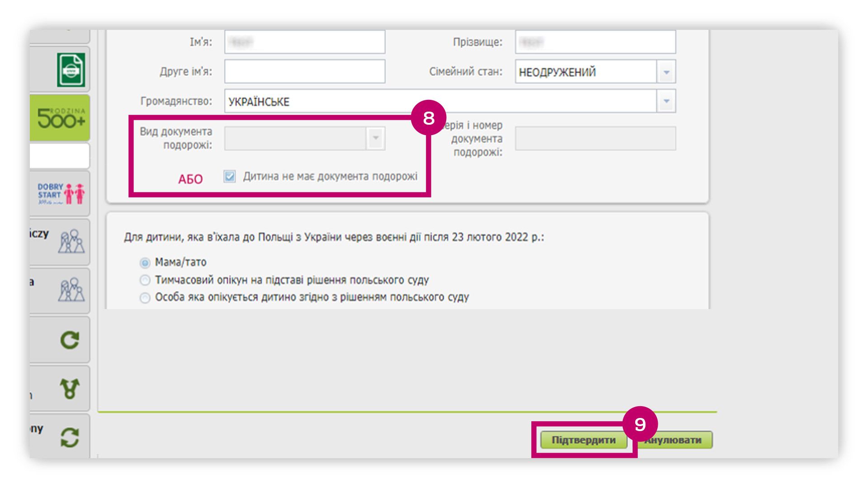The height and width of the screenshot is (488, 868).
Task: Select the 'Мама/тато' radio option
Action: point(145,263)
